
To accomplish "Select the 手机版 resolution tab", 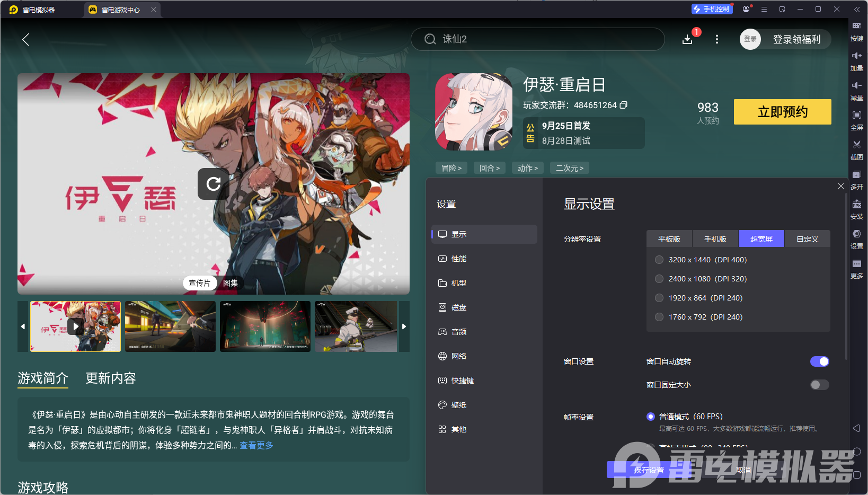I will 715,238.
